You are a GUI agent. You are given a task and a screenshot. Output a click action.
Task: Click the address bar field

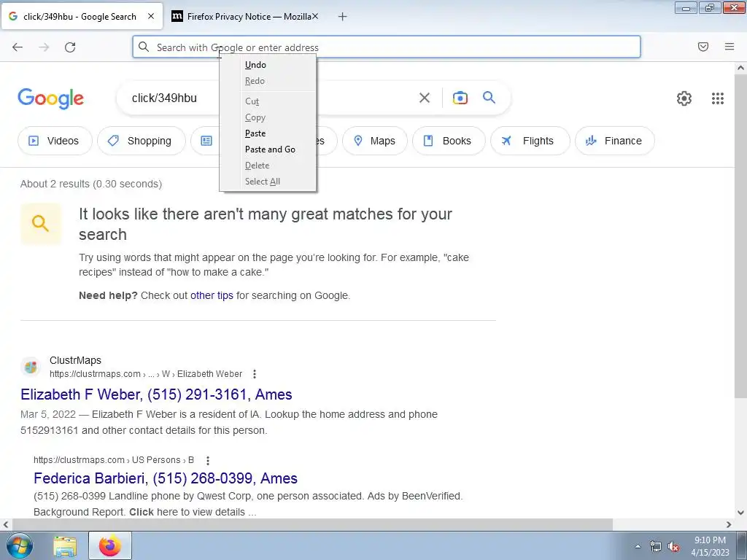(x=387, y=47)
